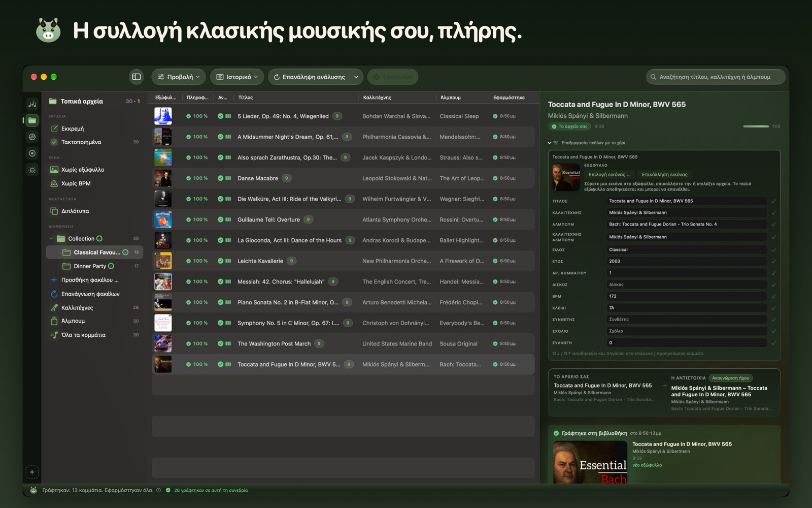Sort by the Καλλιτέχνης column header
This screenshot has height=508, width=812.
(397, 98)
